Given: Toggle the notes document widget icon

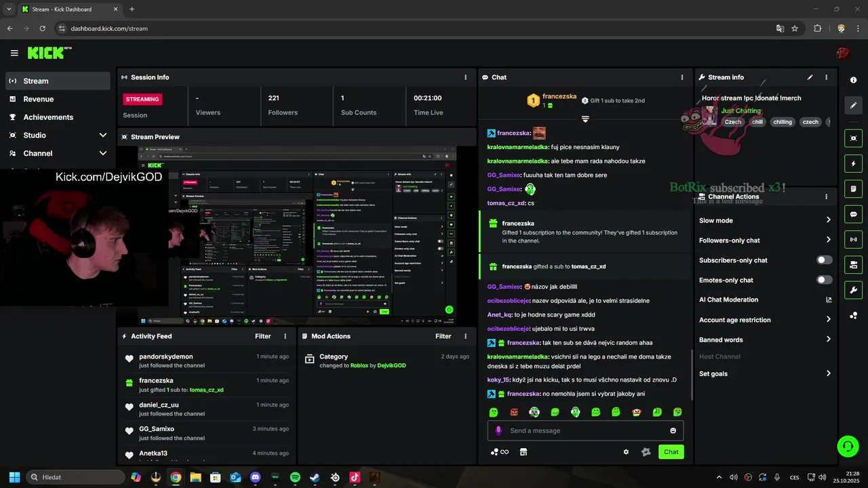Looking at the screenshot, I should click(853, 188).
